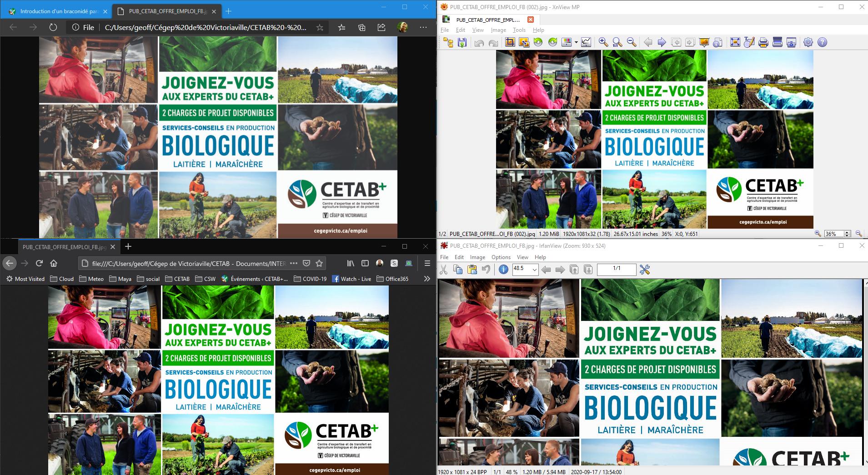
Task: Select the XnView tab PUB_CETAB_OFFRE_EMPL...
Action: pyautogui.click(x=488, y=20)
